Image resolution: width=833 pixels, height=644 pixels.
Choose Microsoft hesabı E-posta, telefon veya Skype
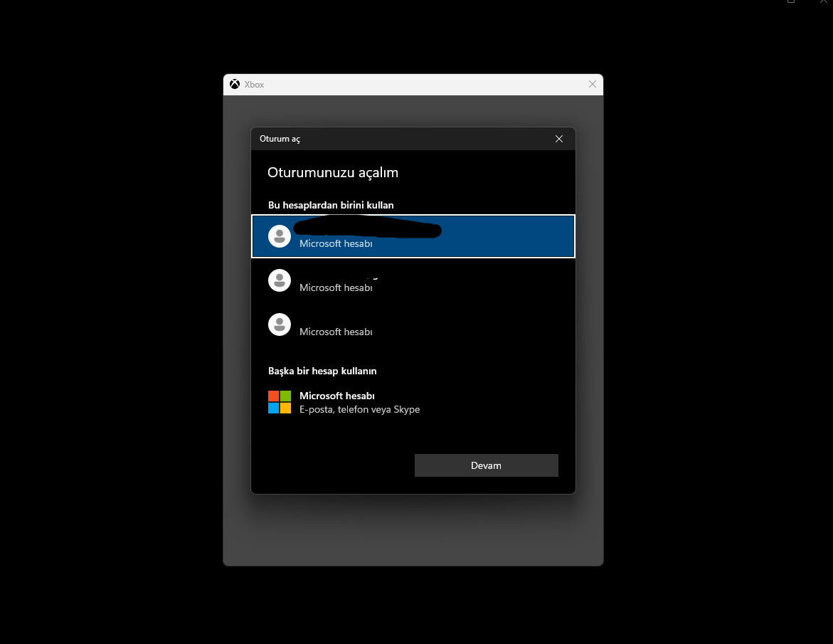click(413, 402)
